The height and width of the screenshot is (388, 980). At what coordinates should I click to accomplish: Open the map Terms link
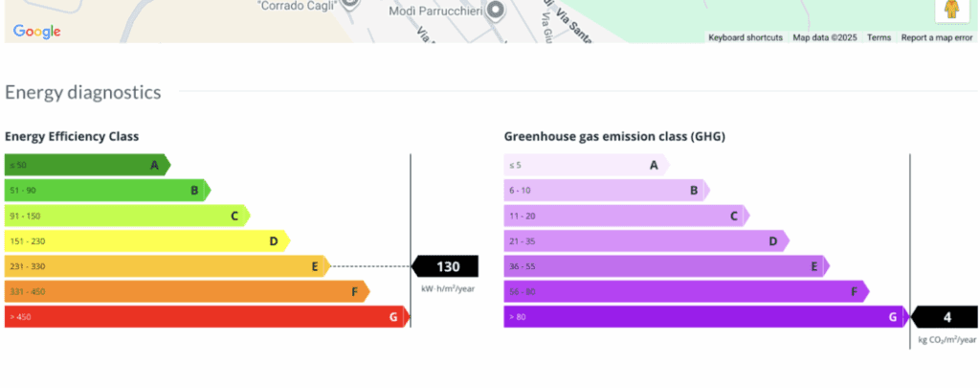(x=879, y=37)
